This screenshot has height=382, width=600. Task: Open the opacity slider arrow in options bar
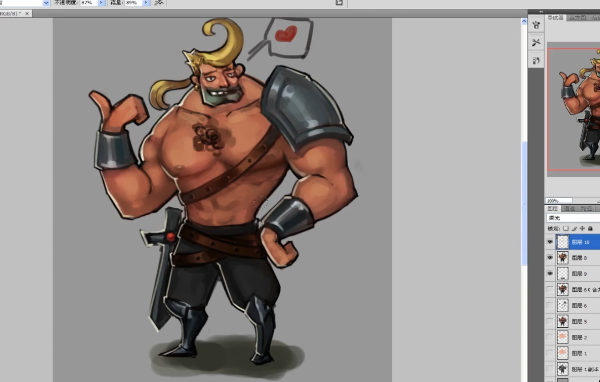(x=101, y=3)
